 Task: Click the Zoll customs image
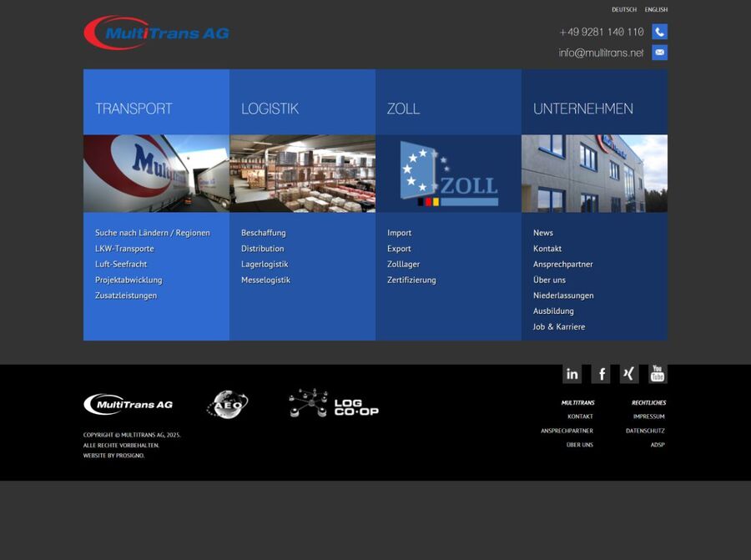pyautogui.click(x=448, y=174)
